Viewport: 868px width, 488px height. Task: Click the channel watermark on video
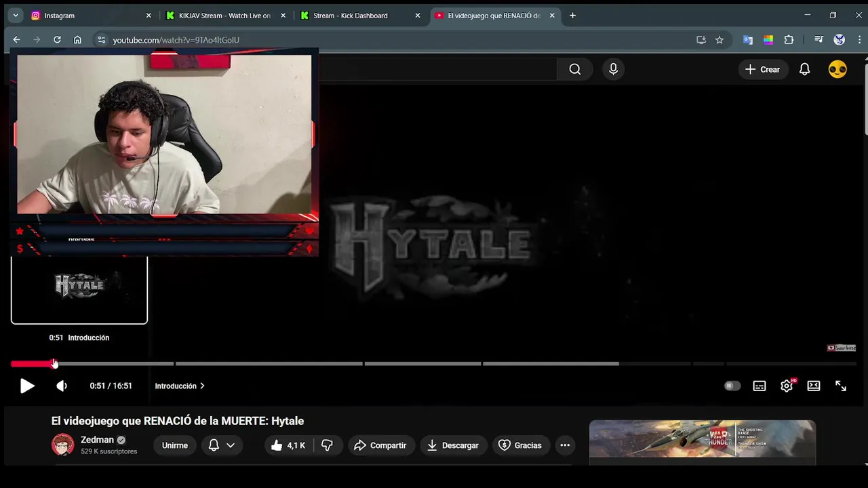point(841,348)
